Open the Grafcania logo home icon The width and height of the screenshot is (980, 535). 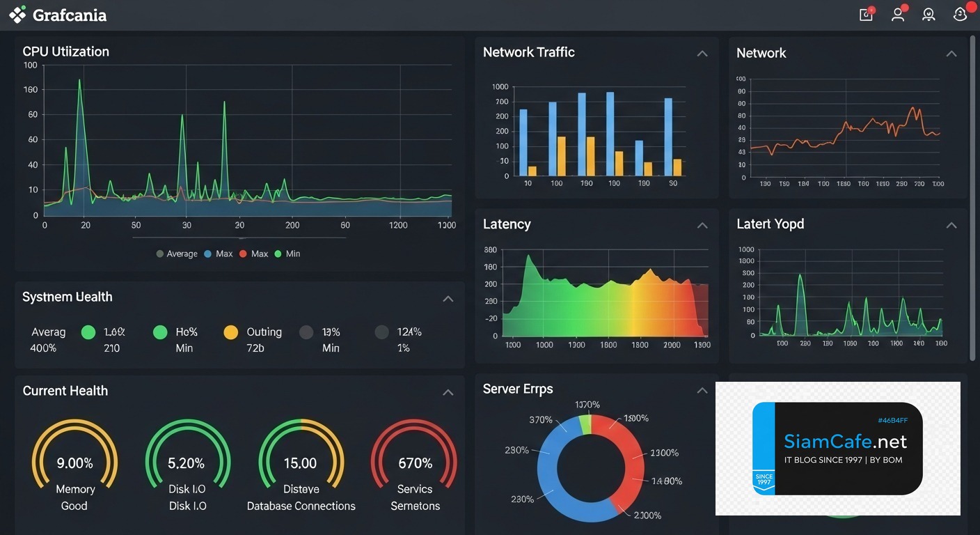pos(17,14)
